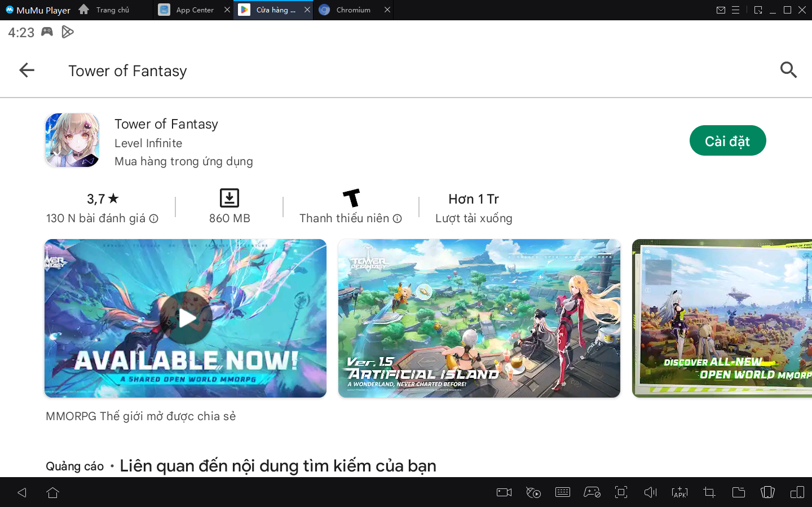Take a screenshot with crop icon
812x507 pixels.
(709, 492)
